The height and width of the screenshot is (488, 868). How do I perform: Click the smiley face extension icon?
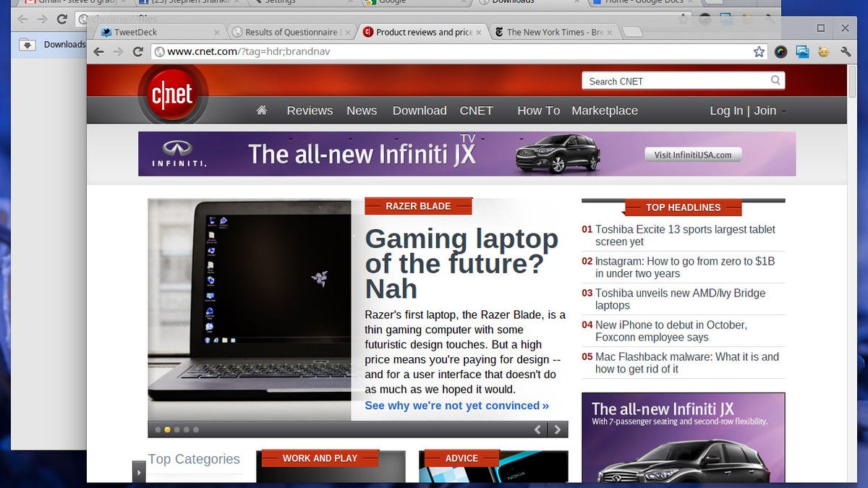tap(824, 52)
